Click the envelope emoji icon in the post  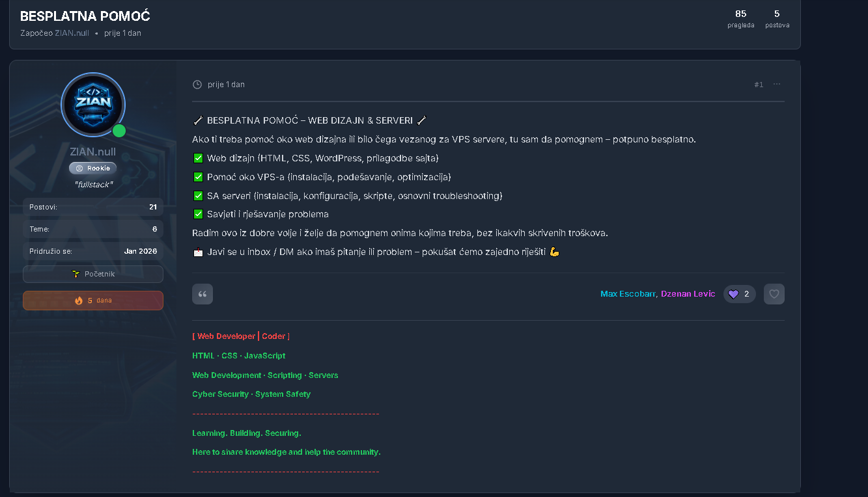[x=199, y=252]
